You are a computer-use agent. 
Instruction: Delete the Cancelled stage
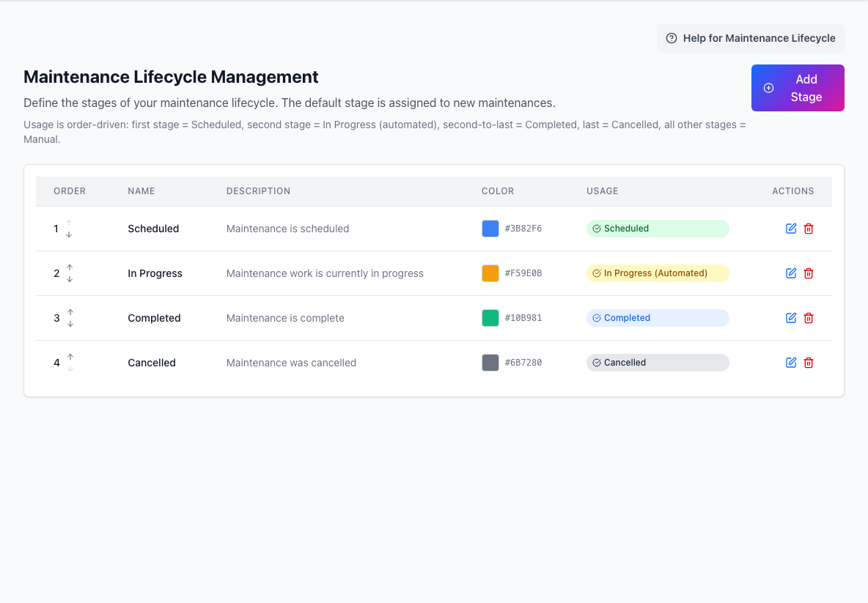809,363
